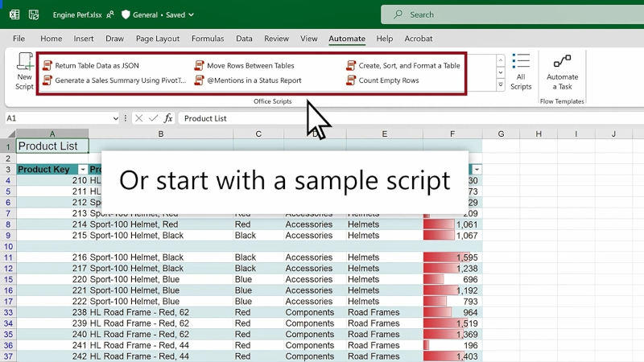Open the Name Box dropdown arrow
The width and height of the screenshot is (644, 362).
point(115,118)
